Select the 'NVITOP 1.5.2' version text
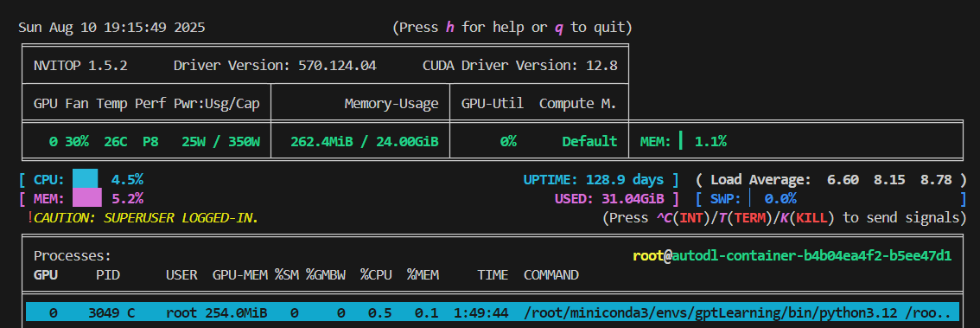 80,65
